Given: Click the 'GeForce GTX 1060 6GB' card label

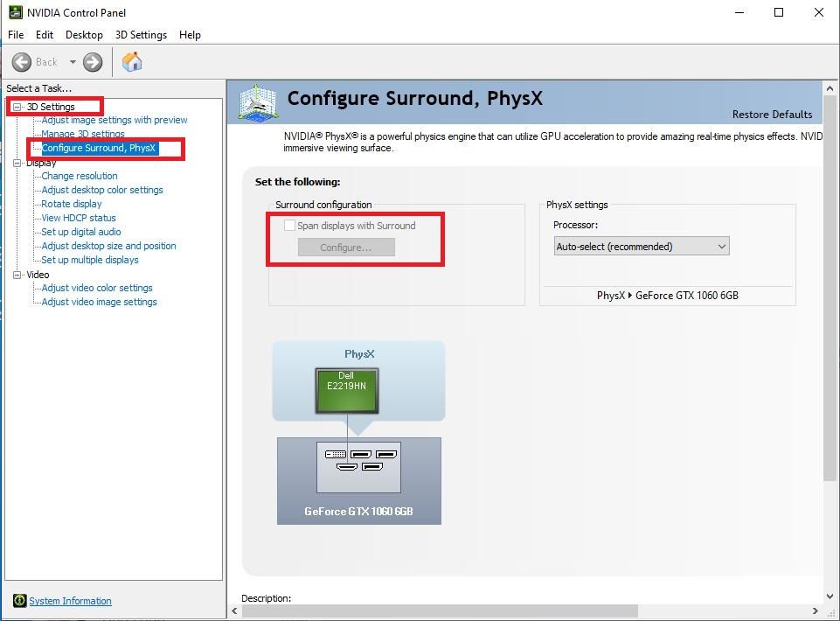Looking at the screenshot, I should (x=358, y=512).
